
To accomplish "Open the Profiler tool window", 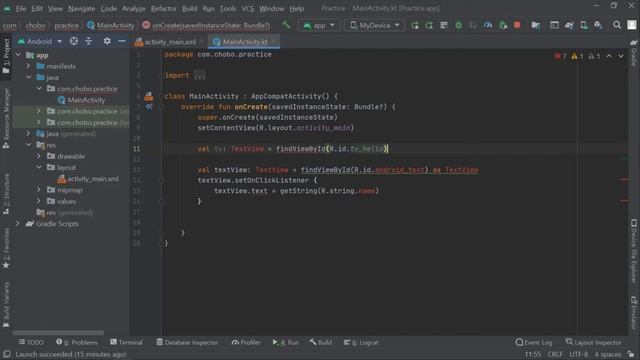I will point(246,342).
